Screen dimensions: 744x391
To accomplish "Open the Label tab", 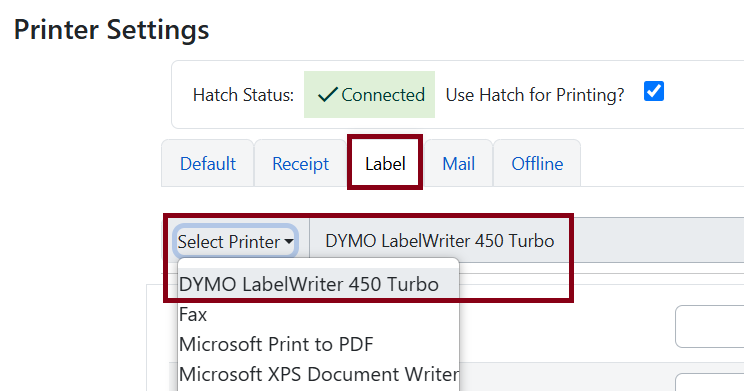I will point(385,164).
